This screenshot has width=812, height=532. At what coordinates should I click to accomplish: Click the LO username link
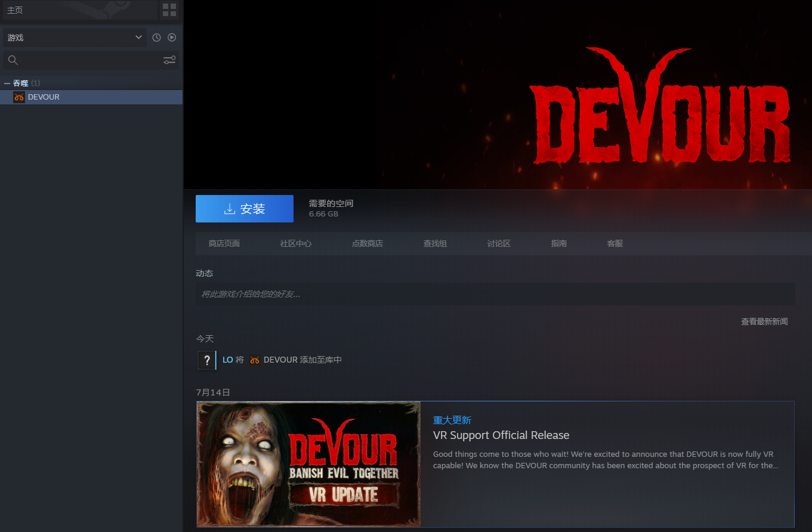[227, 360]
